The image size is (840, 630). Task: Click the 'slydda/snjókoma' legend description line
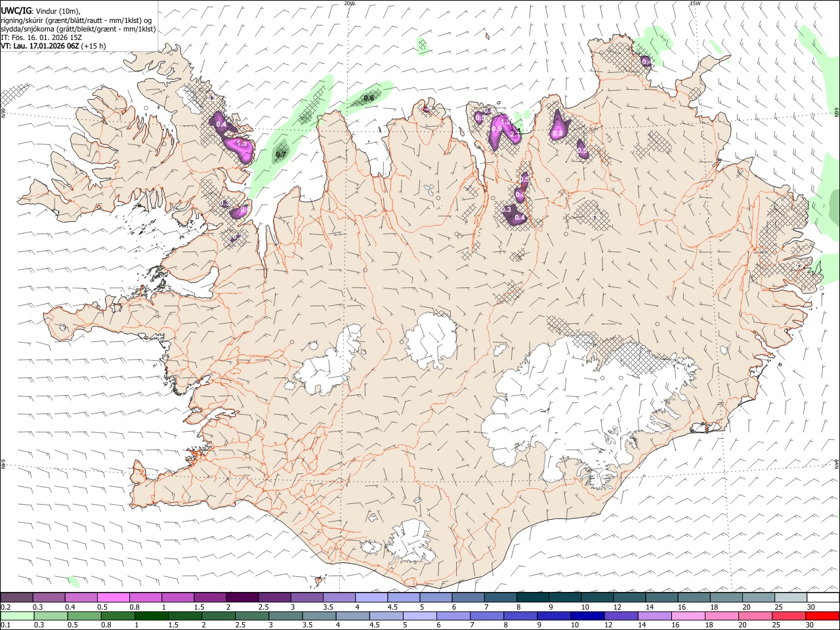point(78,29)
